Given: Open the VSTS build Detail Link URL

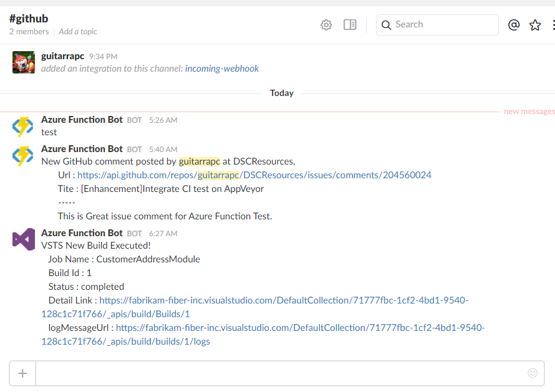Looking at the screenshot, I should tap(284, 300).
